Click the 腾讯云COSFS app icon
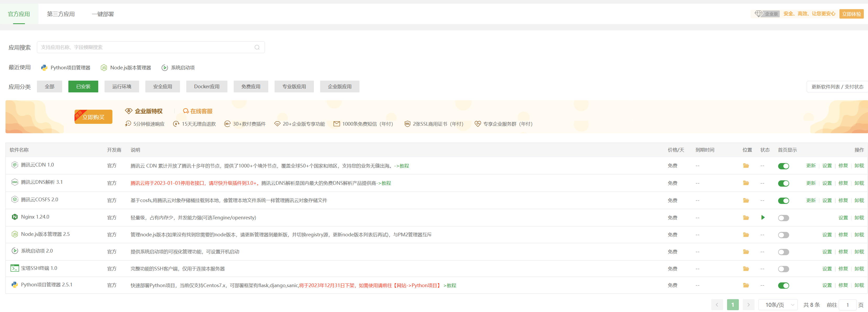 14,200
